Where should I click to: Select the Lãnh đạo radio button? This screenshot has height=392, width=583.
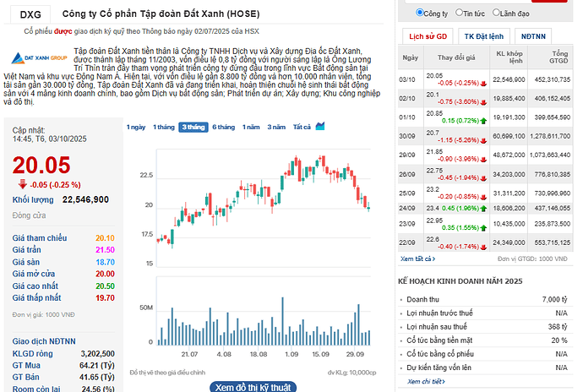(496, 13)
